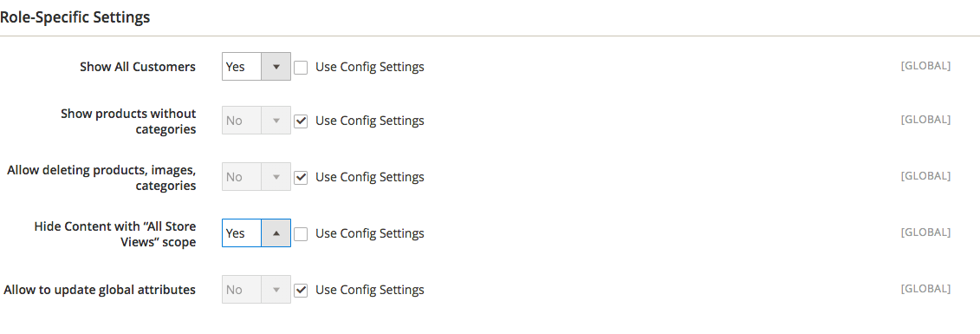This screenshot has height=334, width=980.
Task: Click the Role-Specific Settings section heading
Action: (75, 16)
